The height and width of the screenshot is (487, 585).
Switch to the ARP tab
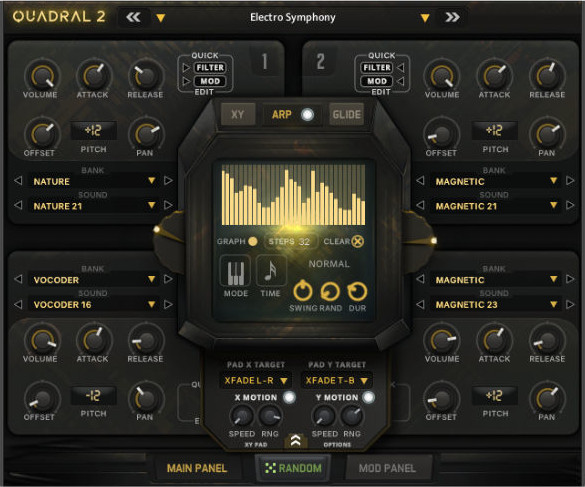281,114
